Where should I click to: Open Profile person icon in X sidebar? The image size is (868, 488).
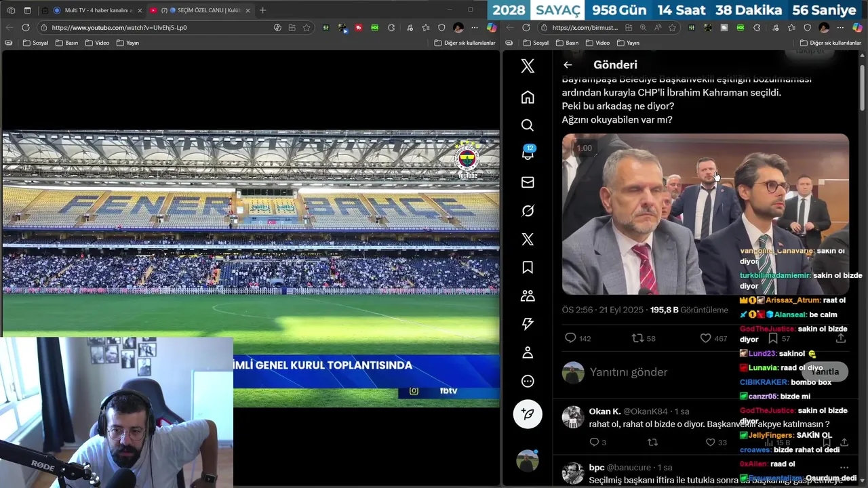528,352
